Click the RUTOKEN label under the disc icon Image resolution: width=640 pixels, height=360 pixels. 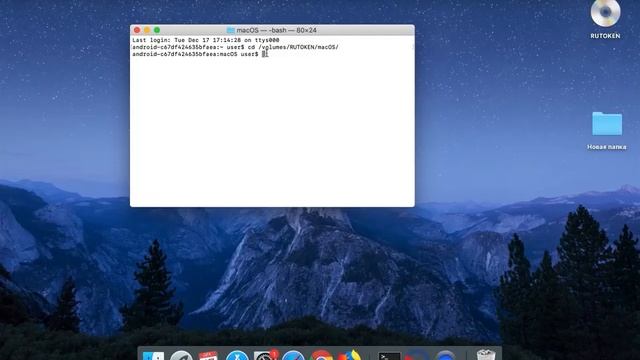[x=605, y=36]
